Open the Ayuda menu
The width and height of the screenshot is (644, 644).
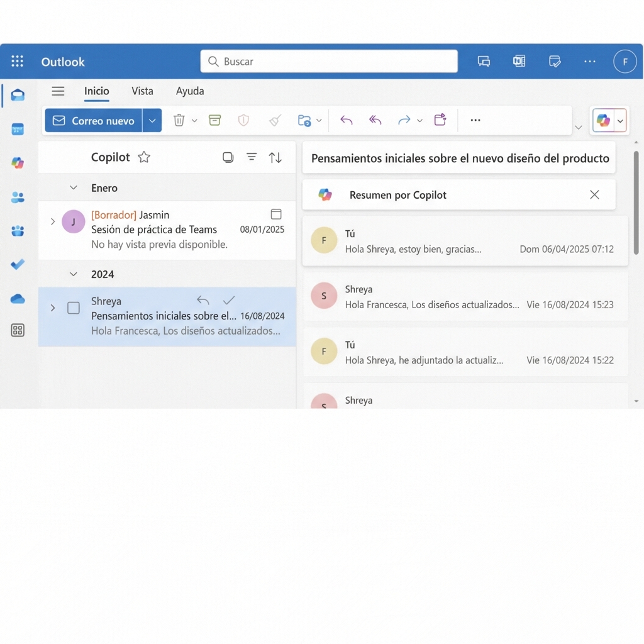coord(190,91)
